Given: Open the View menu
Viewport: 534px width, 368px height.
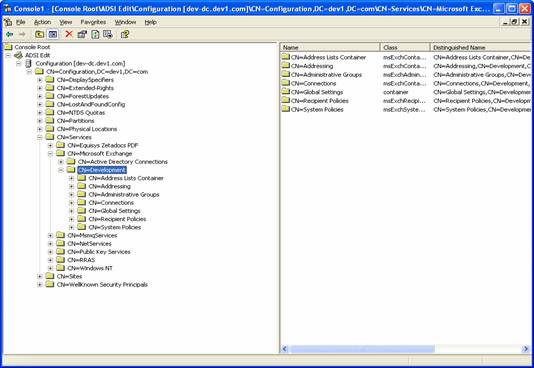Looking at the screenshot, I should tap(66, 22).
